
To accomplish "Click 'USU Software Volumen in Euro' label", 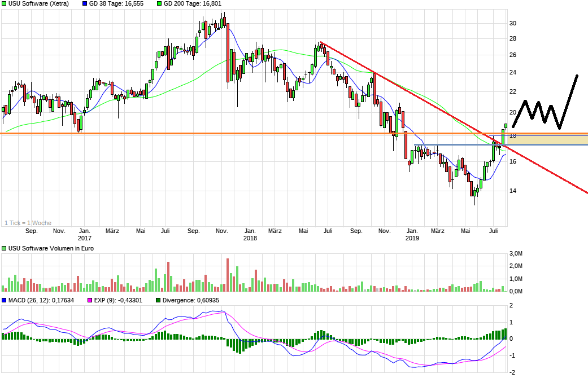I will (51, 248).
